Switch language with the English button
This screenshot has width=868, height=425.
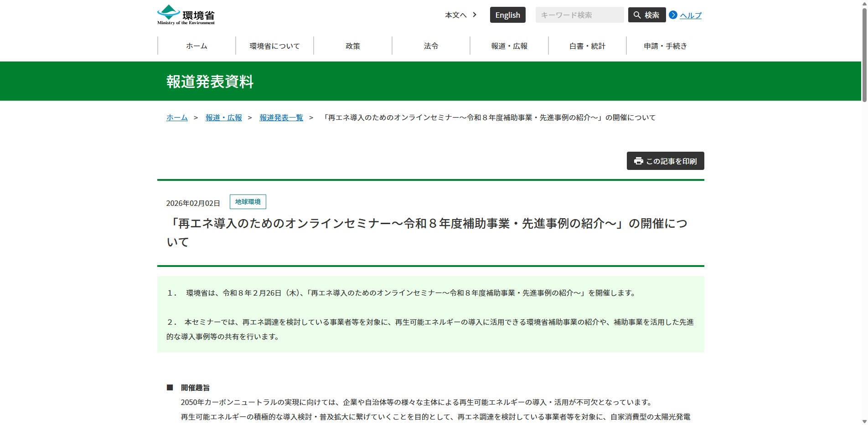coord(507,15)
